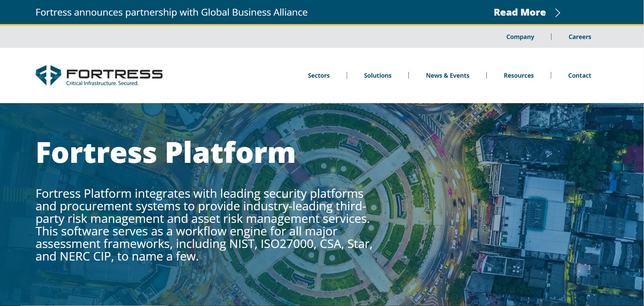Click the right-arrow chevron beside Read More

tap(558, 13)
